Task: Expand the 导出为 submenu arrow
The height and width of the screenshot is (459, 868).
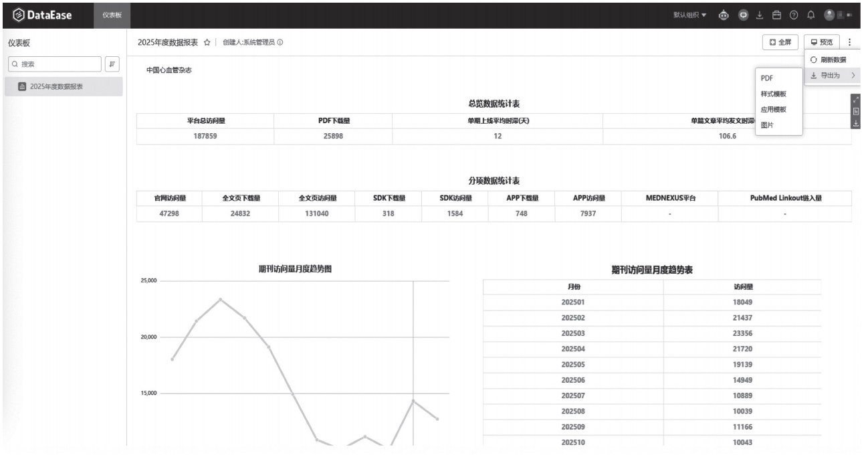Action: [853, 76]
